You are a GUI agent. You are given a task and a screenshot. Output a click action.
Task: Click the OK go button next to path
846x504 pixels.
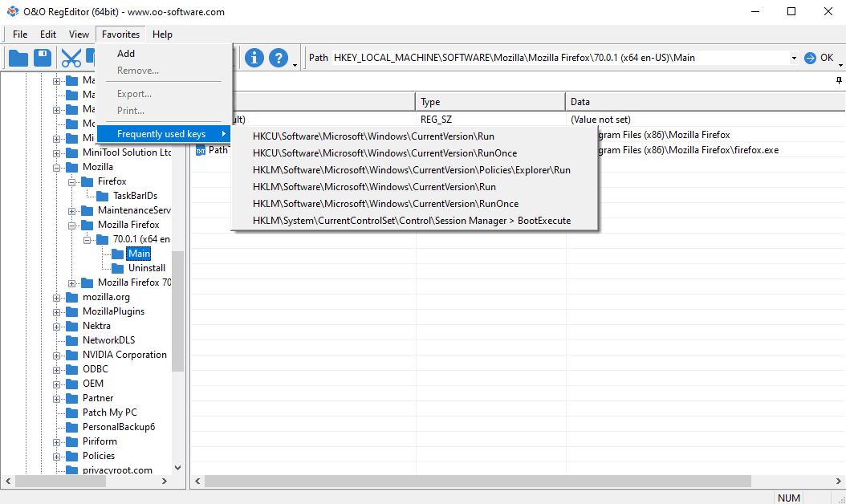coord(819,58)
